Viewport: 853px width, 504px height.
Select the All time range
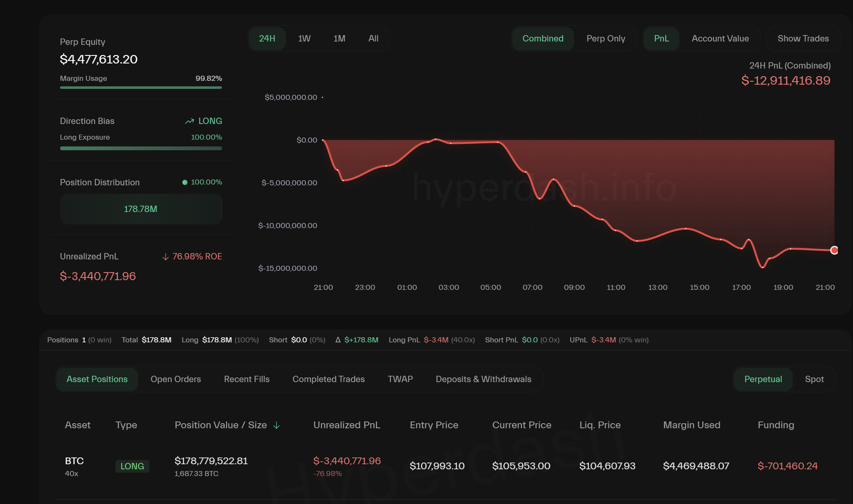[x=373, y=39]
